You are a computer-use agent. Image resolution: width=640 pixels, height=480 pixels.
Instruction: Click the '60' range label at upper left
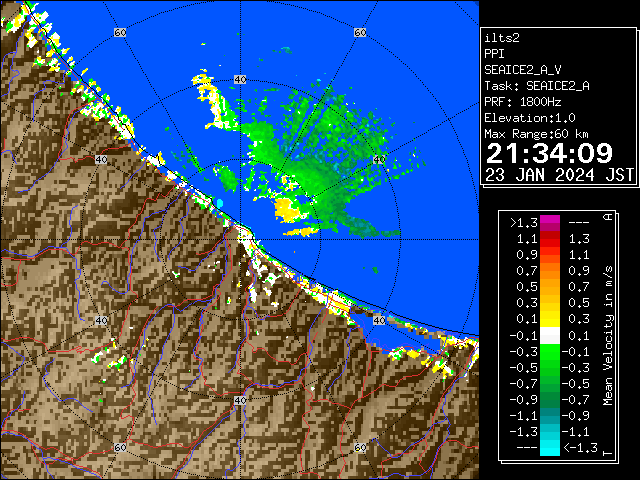click(120, 32)
